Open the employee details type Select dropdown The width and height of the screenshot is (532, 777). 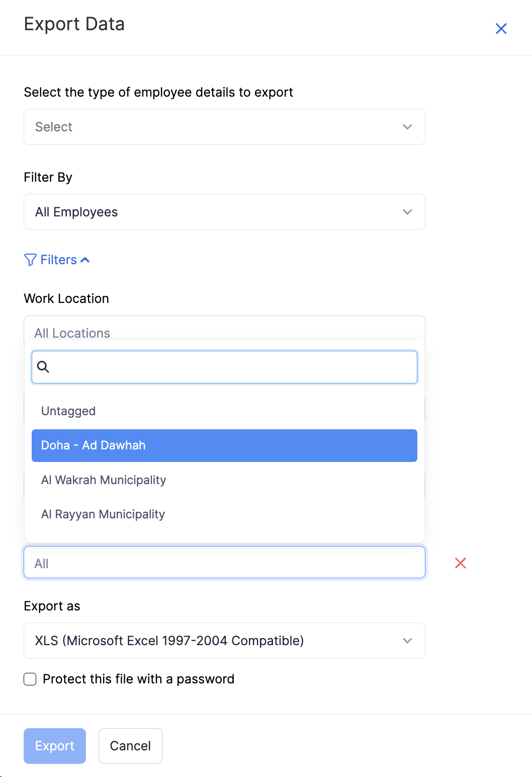click(224, 127)
